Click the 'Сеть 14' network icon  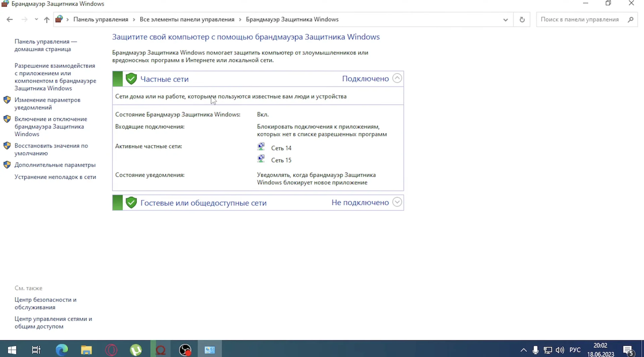(x=261, y=147)
